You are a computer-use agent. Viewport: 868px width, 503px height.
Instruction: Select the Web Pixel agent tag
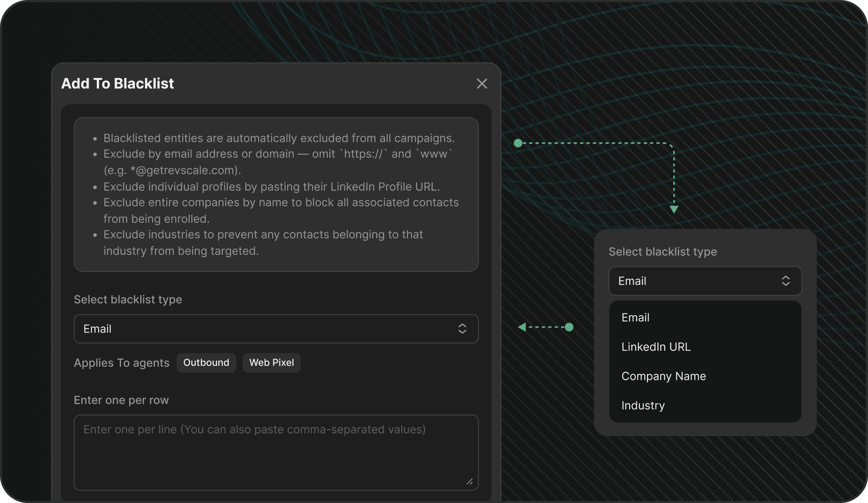pos(272,363)
